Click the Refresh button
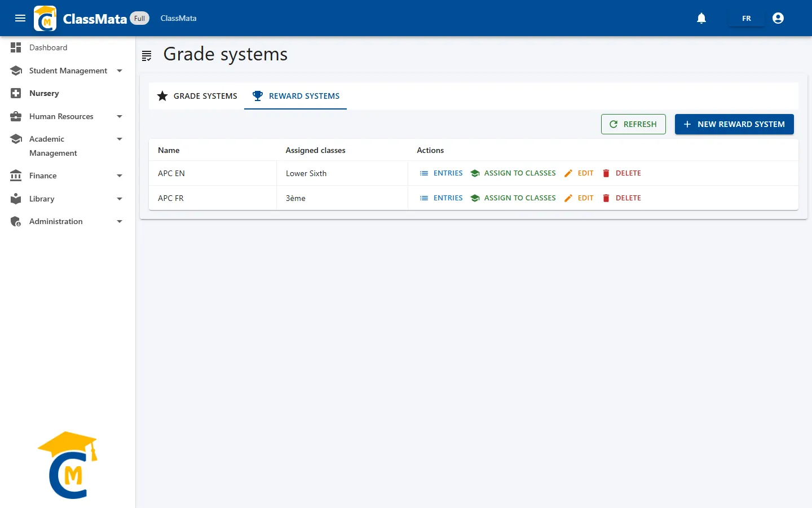 (633, 124)
